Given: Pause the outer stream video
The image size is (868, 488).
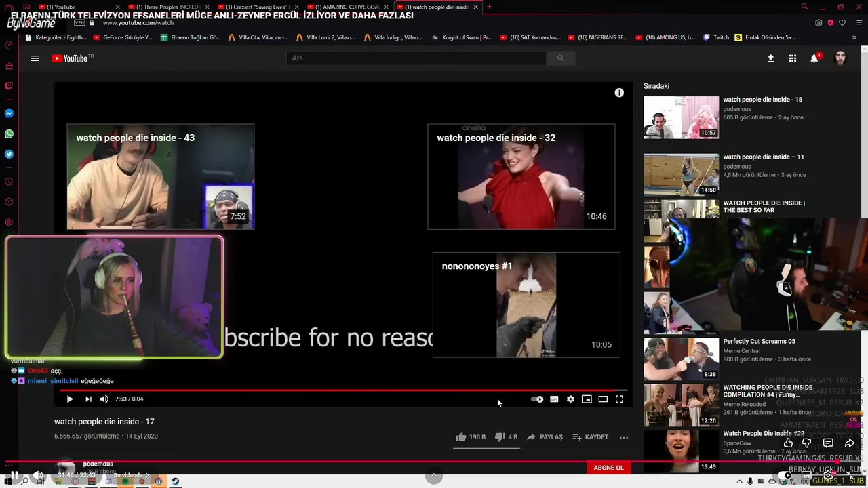Looking at the screenshot, I should 14,475.
